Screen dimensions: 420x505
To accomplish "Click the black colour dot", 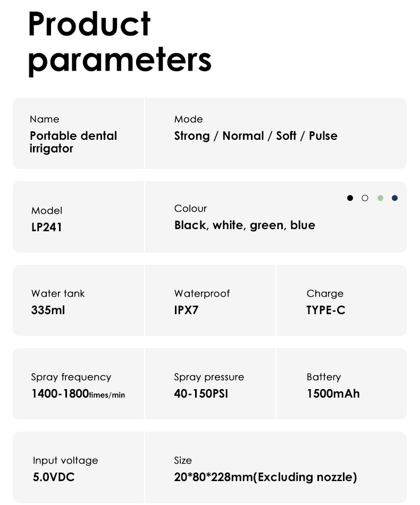I will click(x=350, y=198).
